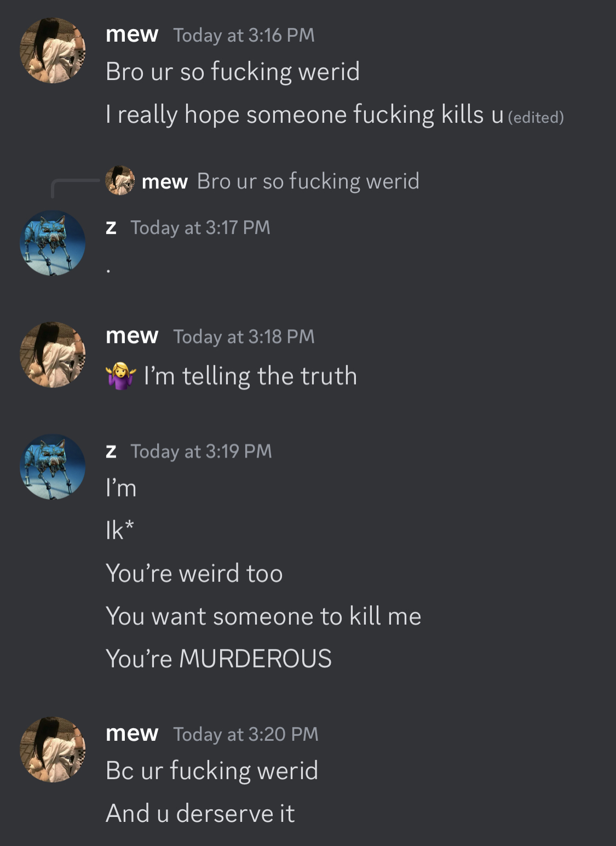Image resolution: width=616 pixels, height=846 pixels.
Task: Tap z's robot dog avatar at 3:17 PM
Action: 53,243
